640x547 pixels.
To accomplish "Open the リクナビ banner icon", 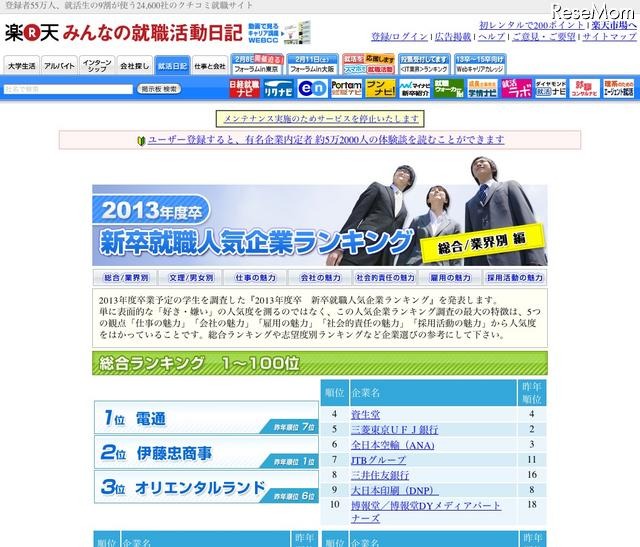I will (278, 88).
